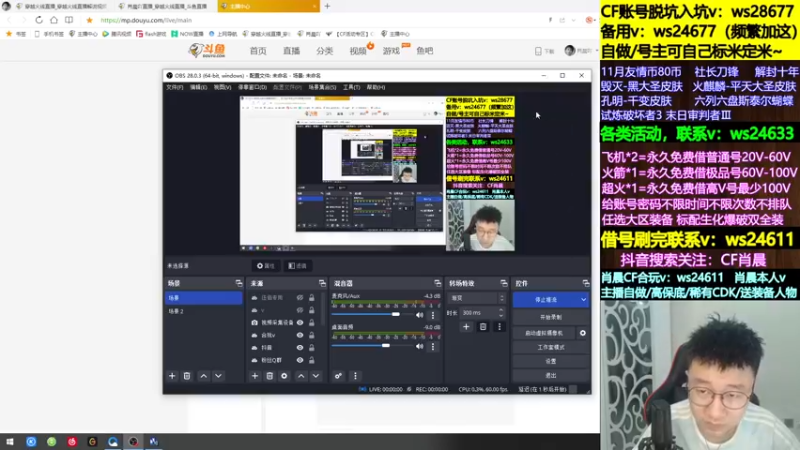Open OBS 设置 settings button
Screen dimensions: 800x450
coord(551,361)
